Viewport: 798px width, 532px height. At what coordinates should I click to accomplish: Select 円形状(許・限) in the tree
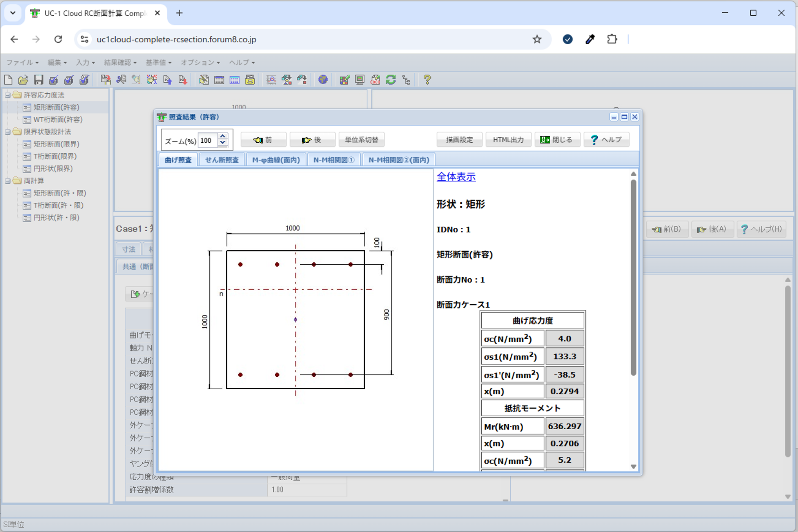tap(56, 218)
